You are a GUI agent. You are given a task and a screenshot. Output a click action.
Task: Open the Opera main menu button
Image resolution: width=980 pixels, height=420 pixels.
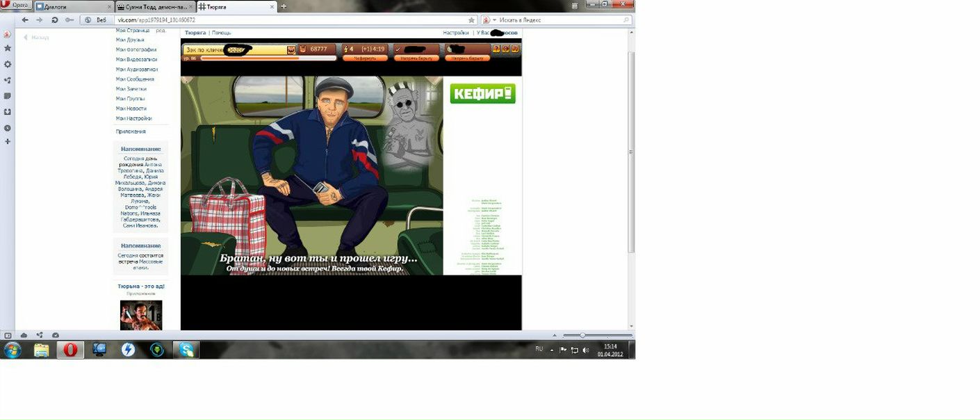[x=17, y=6]
